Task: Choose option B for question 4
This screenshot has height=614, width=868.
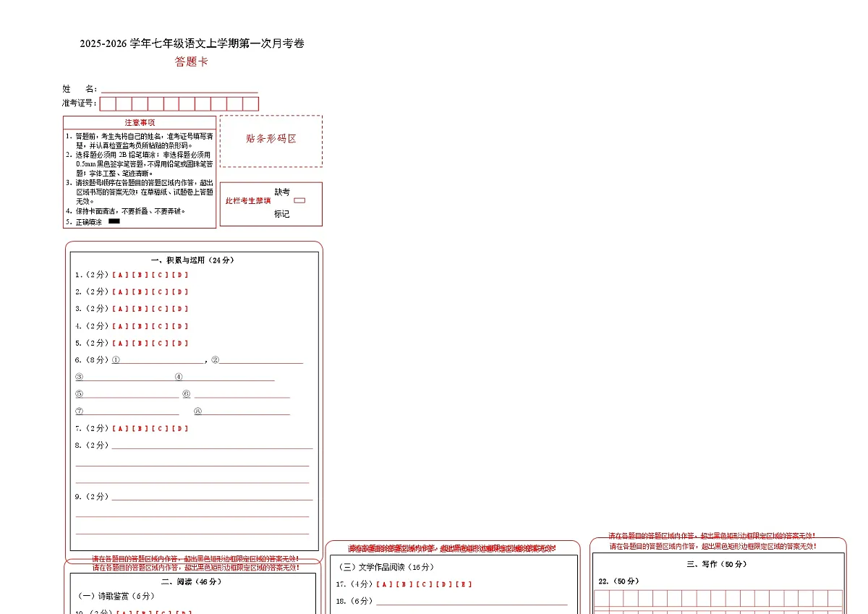Action: click(140, 326)
